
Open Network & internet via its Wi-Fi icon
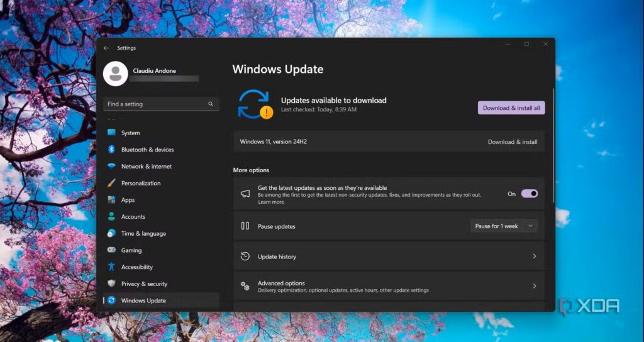pos(111,167)
